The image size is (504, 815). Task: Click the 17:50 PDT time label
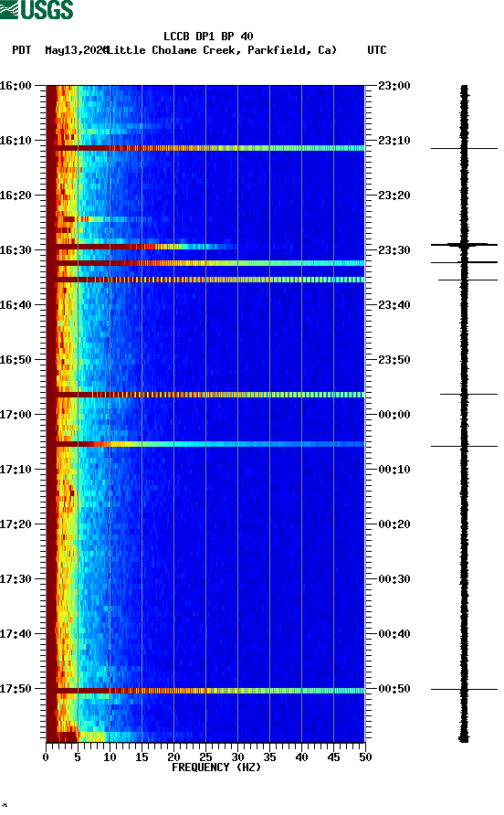16,689
